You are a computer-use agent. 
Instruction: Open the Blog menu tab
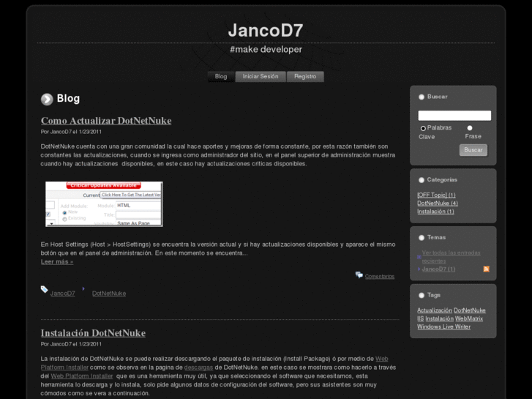221,76
